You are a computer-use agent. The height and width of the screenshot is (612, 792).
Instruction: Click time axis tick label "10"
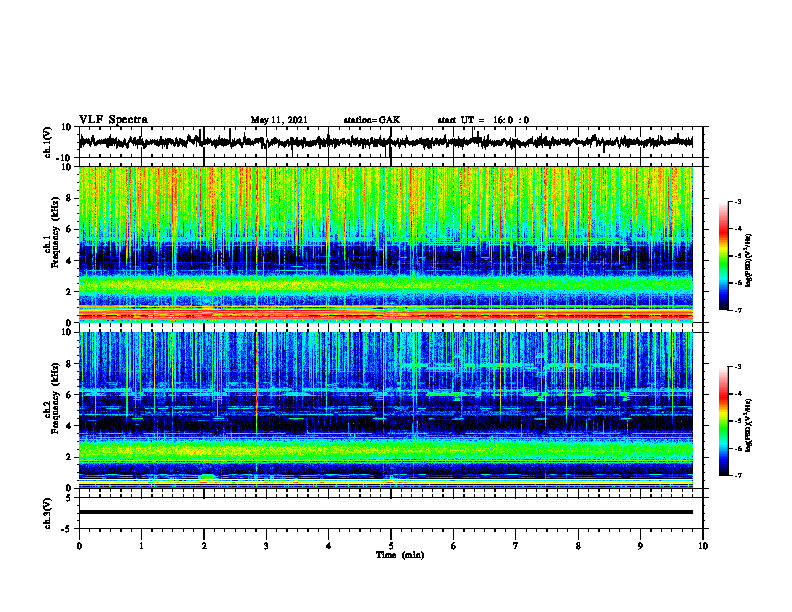pos(703,546)
